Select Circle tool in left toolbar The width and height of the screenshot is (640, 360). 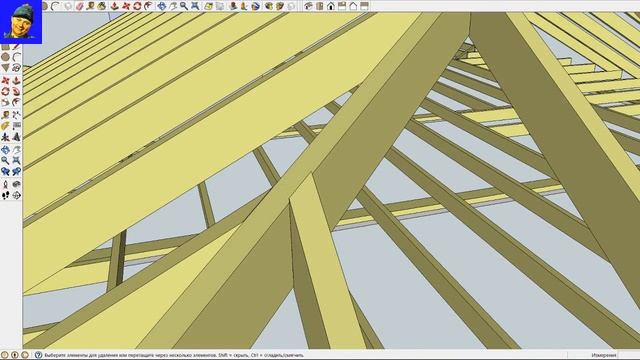[x=5, y=57]
